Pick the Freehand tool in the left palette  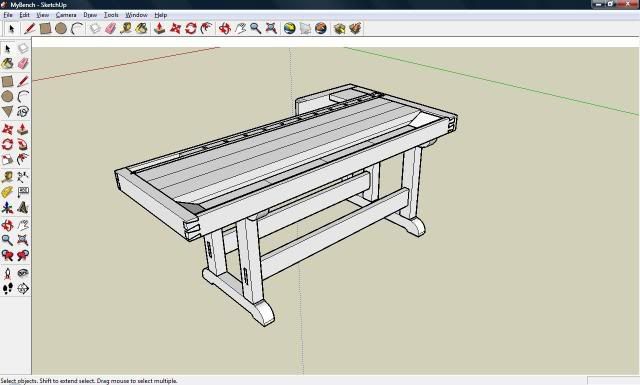tap(23, 111)
